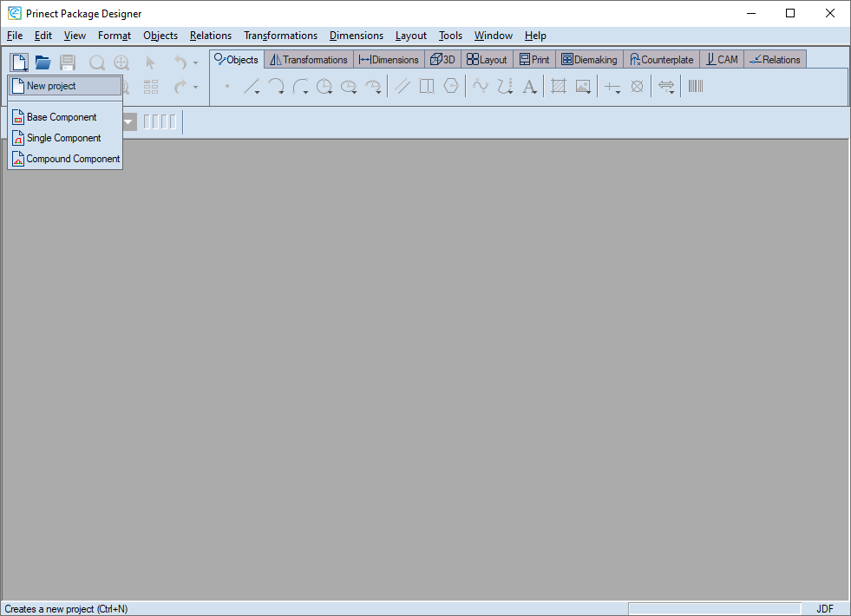Open the Objects menu in menu bar
This screenshot has height=616, width=851.
[x=160, y=36]
